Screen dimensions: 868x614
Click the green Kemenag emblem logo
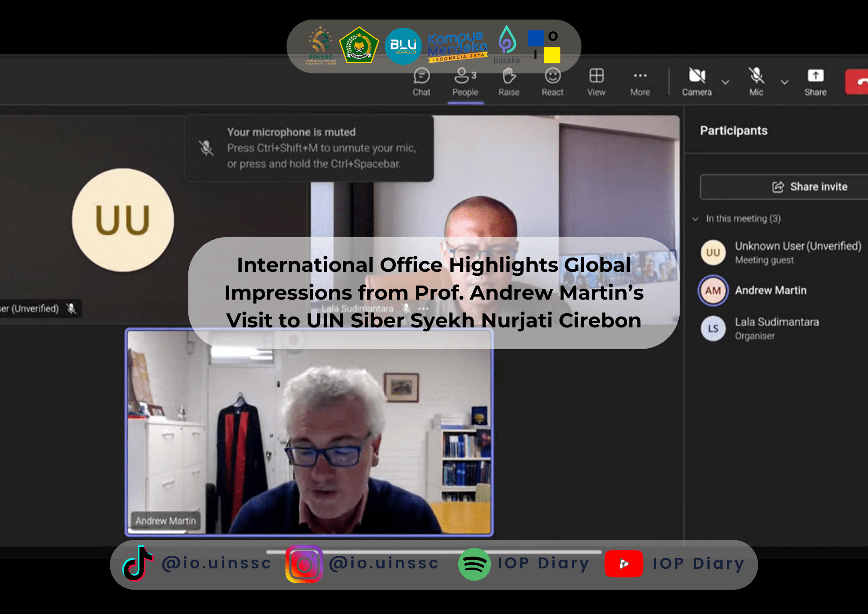point(359,45)
